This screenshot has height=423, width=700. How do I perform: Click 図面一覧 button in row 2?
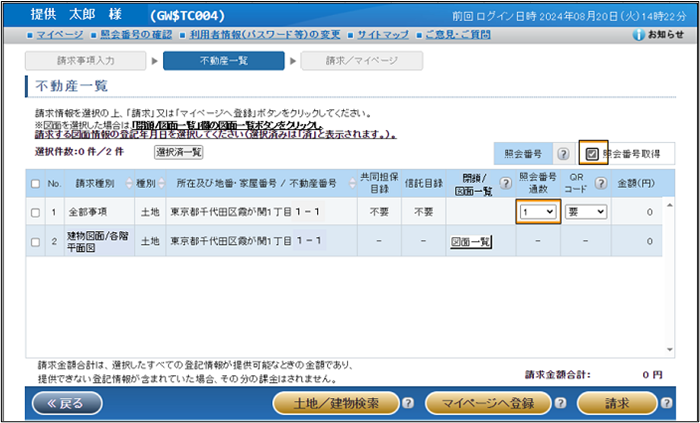(471, 242)
